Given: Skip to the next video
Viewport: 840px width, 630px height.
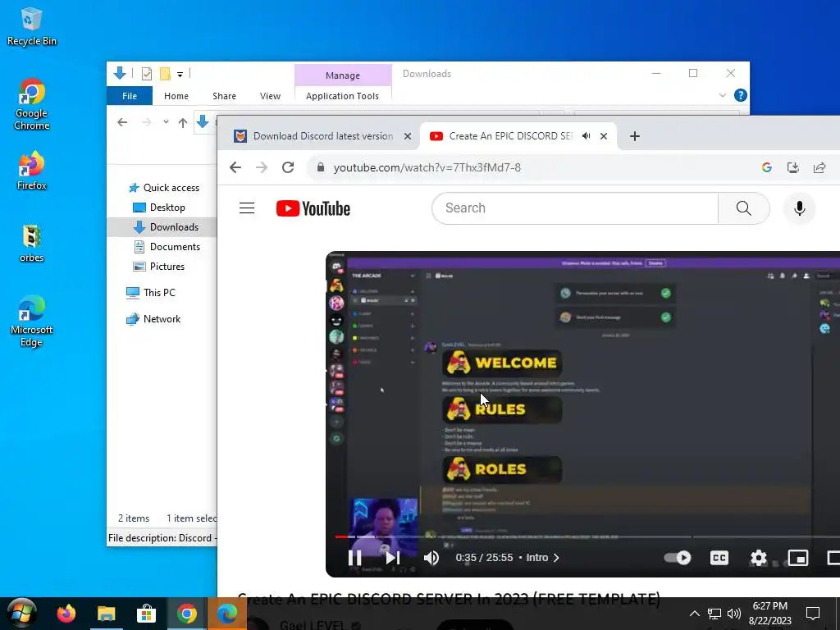Looking at the screenshot, I should point(393,558).
